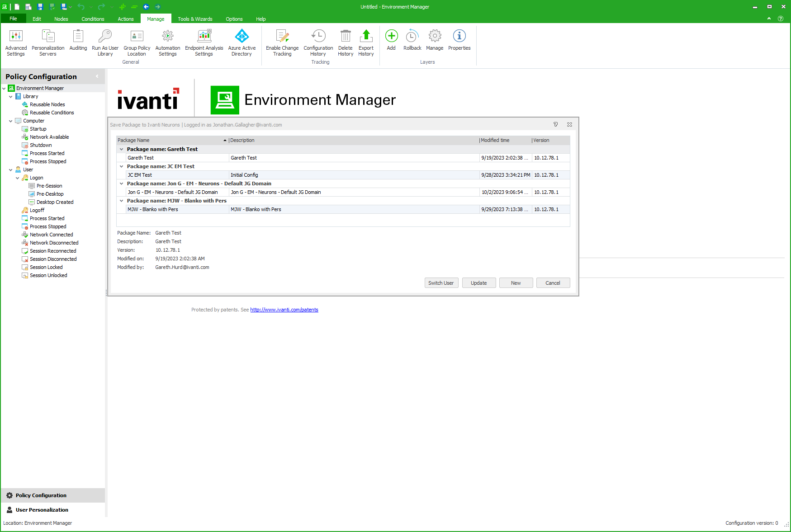Open the ivanti.com patents link
The width and height of the screenshot is (791, 532).
coord(284,310)
